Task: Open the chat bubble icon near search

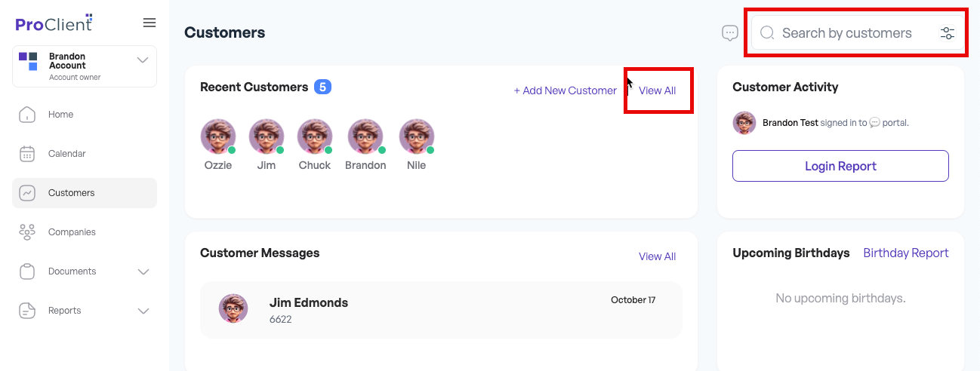Action: [730, 33]
